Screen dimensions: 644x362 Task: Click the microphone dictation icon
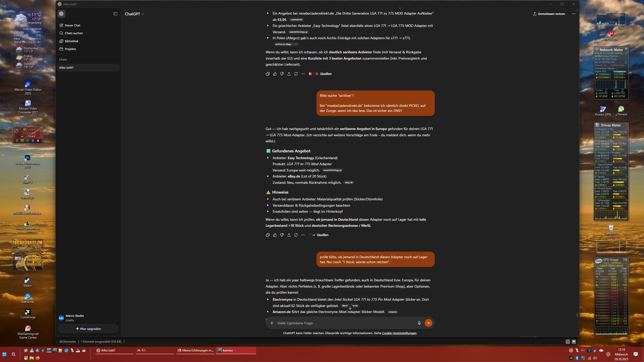(419, 323)
